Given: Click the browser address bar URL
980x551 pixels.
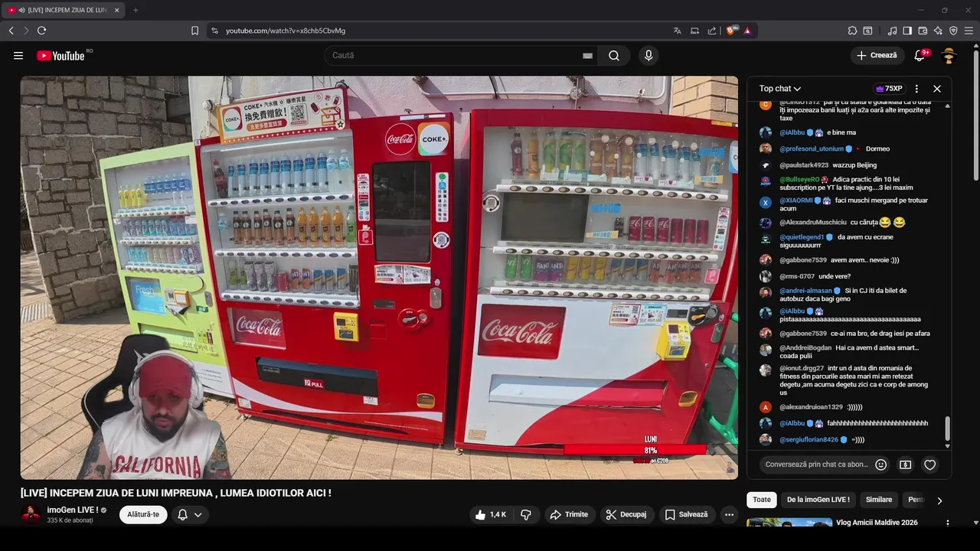Looking at the screenshot, I should [286, 31].
